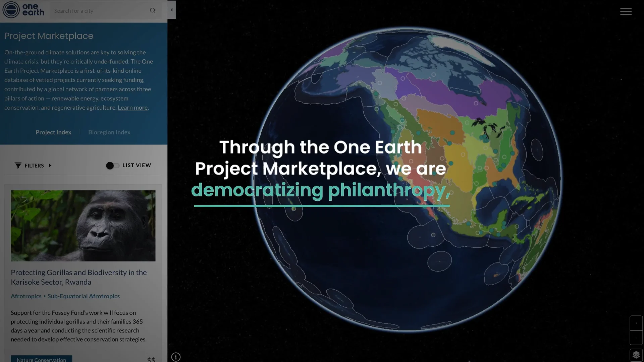Click the search magnifier icon
Image resolution: width=644 pixels, height=362 pixels.
coord(153,10)
